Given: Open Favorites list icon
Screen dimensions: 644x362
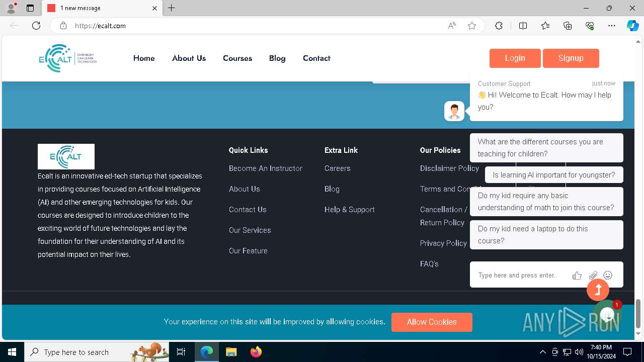Looking at the screenshot, I should point(545,26).
